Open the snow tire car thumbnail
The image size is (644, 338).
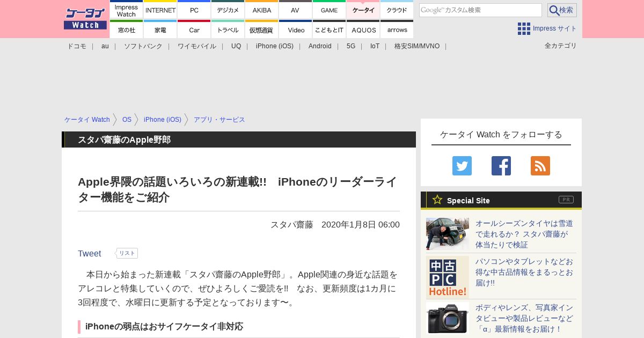click(448, 234)
